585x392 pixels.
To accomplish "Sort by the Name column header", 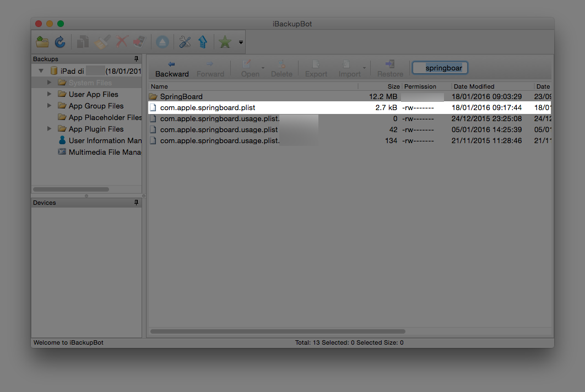I will click(x=253, y=86).
